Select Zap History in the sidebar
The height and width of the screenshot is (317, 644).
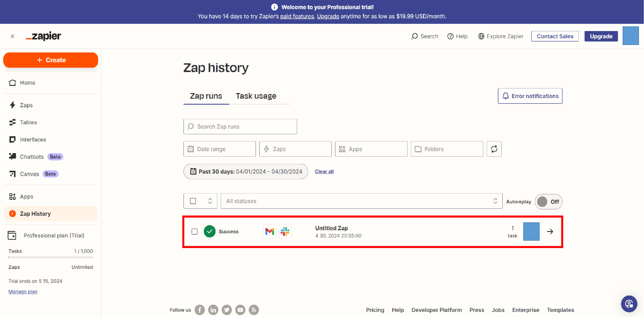(51, 214)
